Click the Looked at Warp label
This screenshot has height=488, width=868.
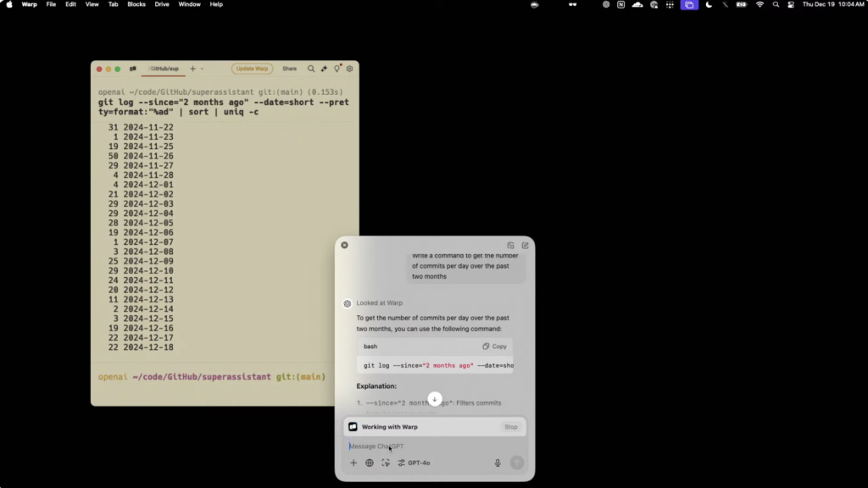(379, 303)
